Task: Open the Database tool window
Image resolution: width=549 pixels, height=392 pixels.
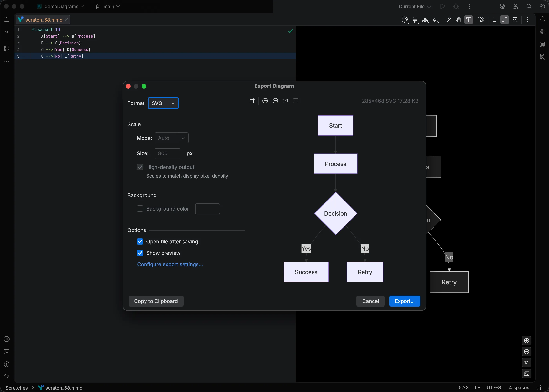Action: pyautogui.click(x=542, y=44)
